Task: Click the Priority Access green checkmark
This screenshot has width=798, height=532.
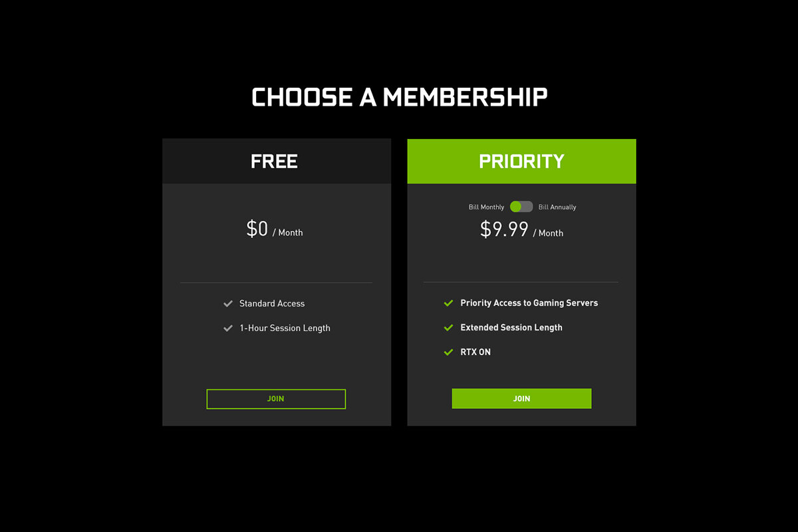Action: pos(448,303)
